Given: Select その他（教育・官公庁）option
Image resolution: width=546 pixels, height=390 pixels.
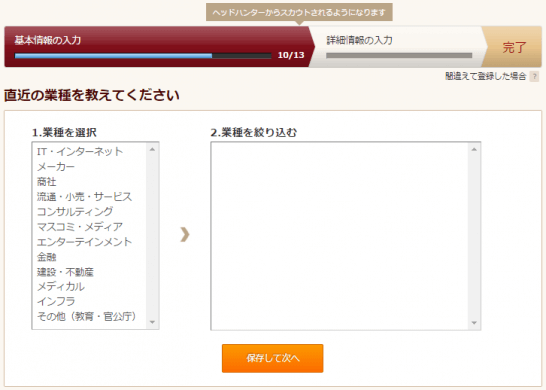Looking at the screenshot, I should point(87,317).
